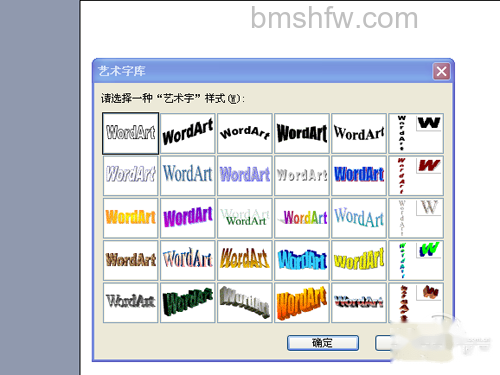Viewport: 500px width, 375px height.
Task: Pick the black arched WordArt style
Action: (245, 133)
